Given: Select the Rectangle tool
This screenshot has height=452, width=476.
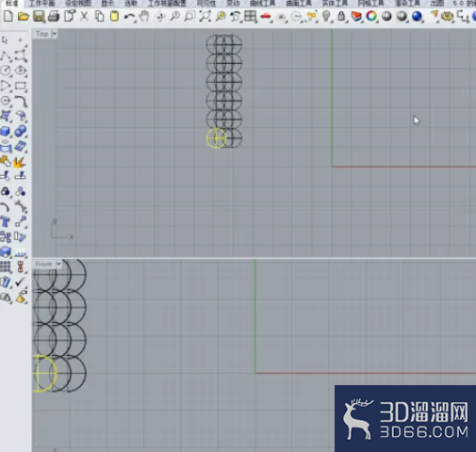Looking at the screenshot, I should coord(21,86).
